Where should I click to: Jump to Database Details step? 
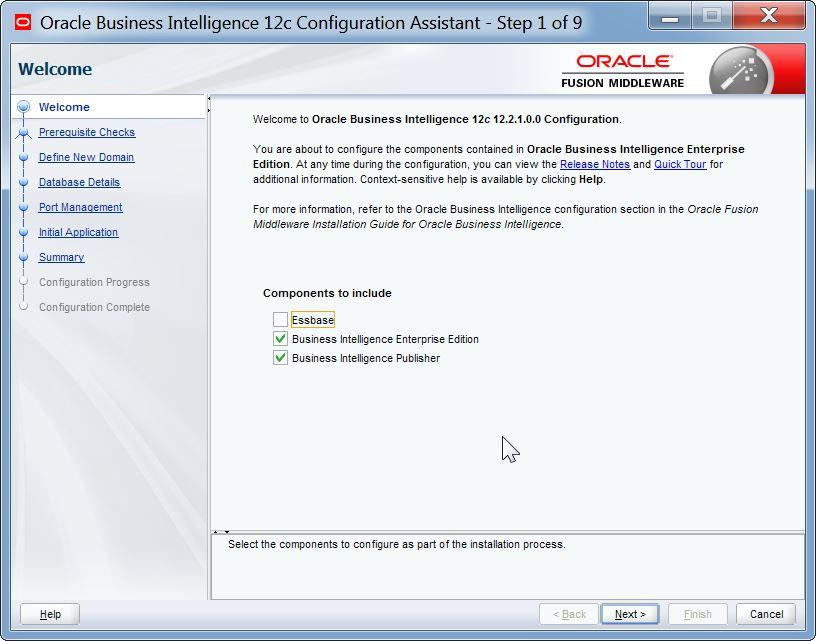pos(79,182)
